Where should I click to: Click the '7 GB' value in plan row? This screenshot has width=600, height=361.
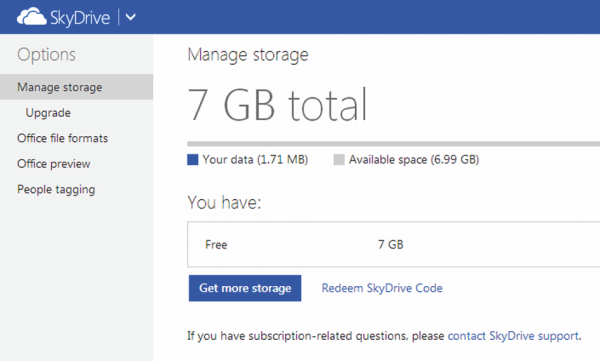(391, 244)
